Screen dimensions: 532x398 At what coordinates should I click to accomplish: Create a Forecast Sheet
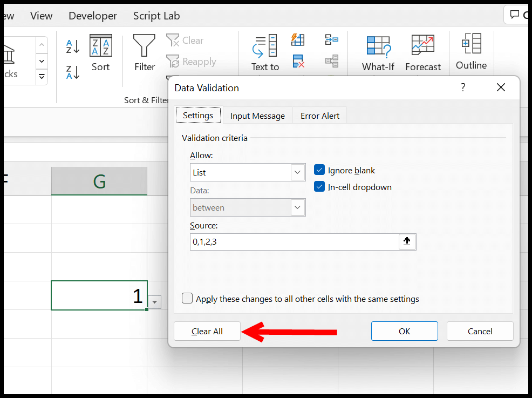pyautogui.click(x=423, y=52)
